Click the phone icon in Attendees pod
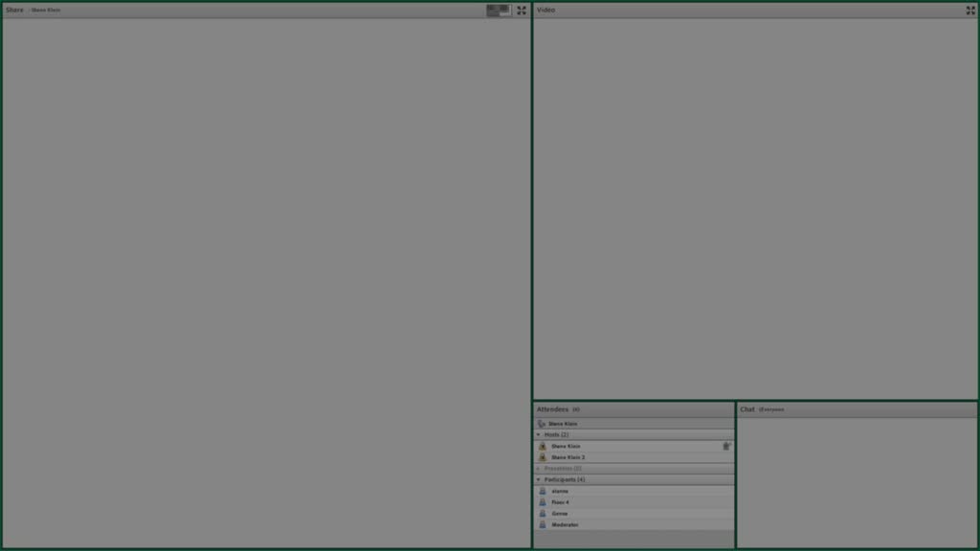The width and height of the screenshot is (980, 551). (542, 424)
